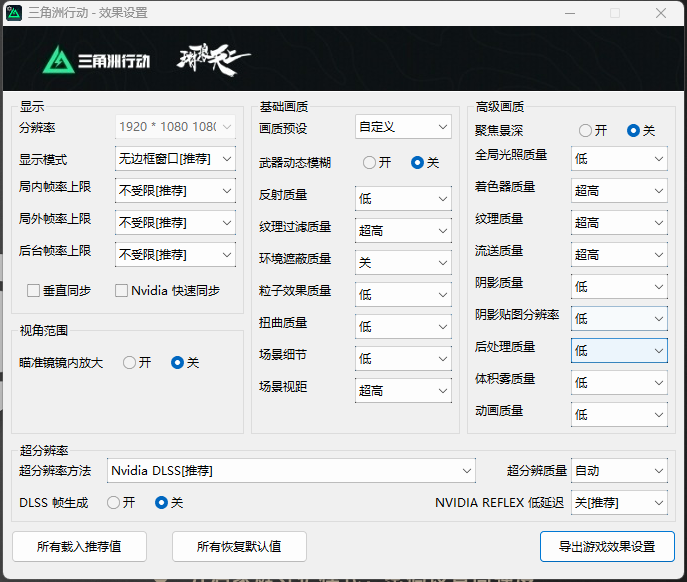
Task: Open the 显示模式 dropdown
Action: 176,159
